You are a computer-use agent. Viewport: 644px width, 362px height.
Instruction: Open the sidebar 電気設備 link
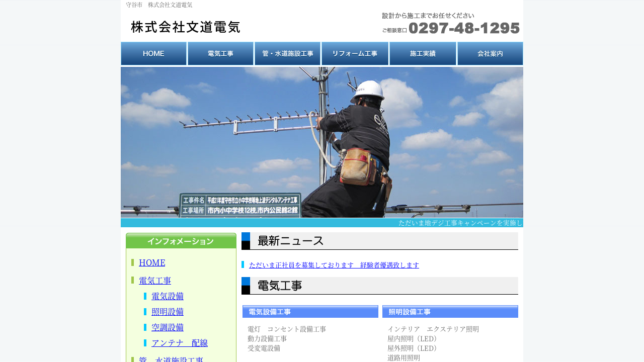(x=168, y=296)
